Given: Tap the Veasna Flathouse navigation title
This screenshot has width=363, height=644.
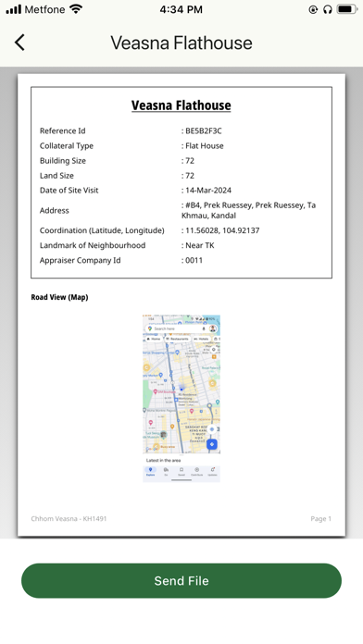Looking at the screenshot, I should pyautogui.click(x=181, y=43).
